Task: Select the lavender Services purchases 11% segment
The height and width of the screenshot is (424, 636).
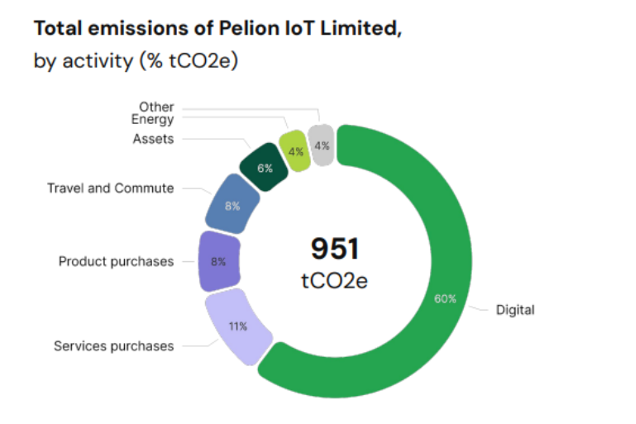Action: 238,327
